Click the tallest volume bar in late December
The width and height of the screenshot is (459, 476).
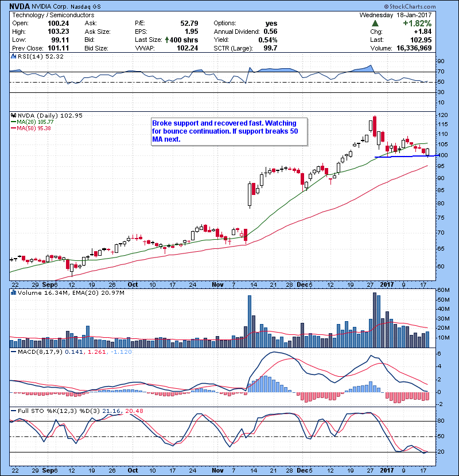click(375, 320)
